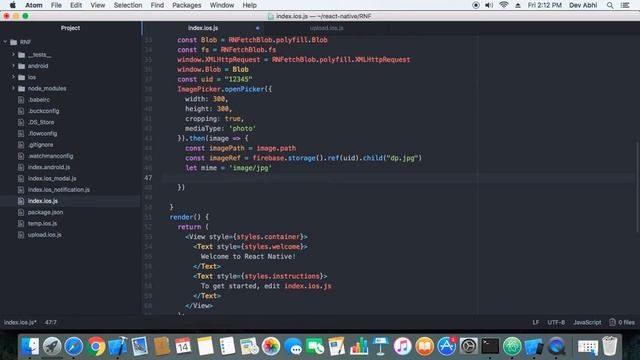Open Finder from the dock
This screenshot has height=360, width=640.
30,347
